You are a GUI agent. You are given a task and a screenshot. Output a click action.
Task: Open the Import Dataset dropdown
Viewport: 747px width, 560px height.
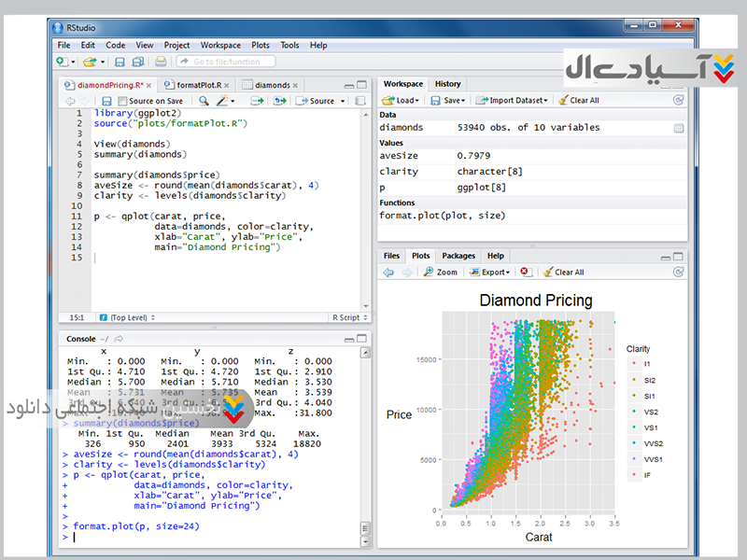click(x=511, y=101)
